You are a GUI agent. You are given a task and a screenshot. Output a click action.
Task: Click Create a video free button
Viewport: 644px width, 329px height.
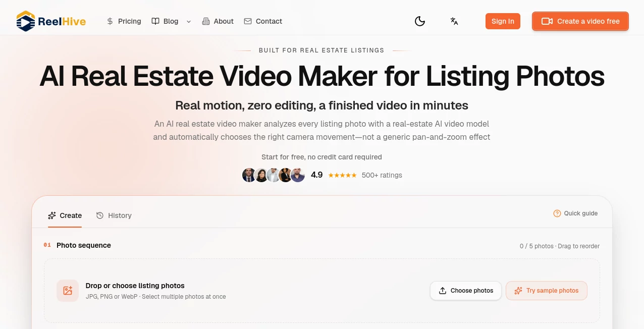(x=580, y=21)
